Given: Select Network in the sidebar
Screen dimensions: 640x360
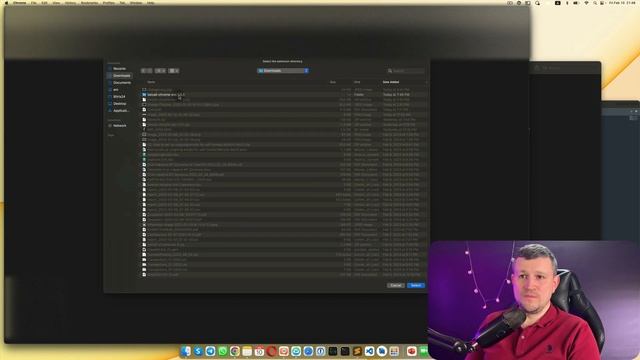Looking at the screenshot, I should [x=119, y=126].
